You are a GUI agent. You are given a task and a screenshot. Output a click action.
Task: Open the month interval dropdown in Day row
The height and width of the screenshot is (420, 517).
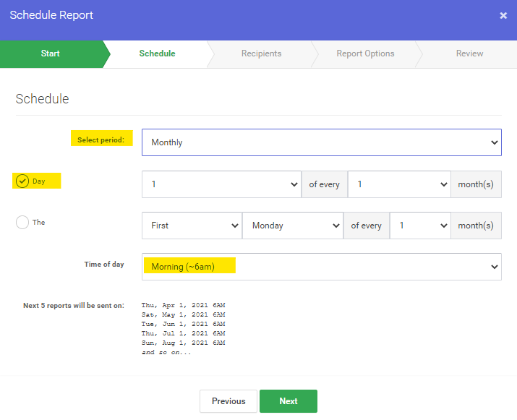pos(399,184)
